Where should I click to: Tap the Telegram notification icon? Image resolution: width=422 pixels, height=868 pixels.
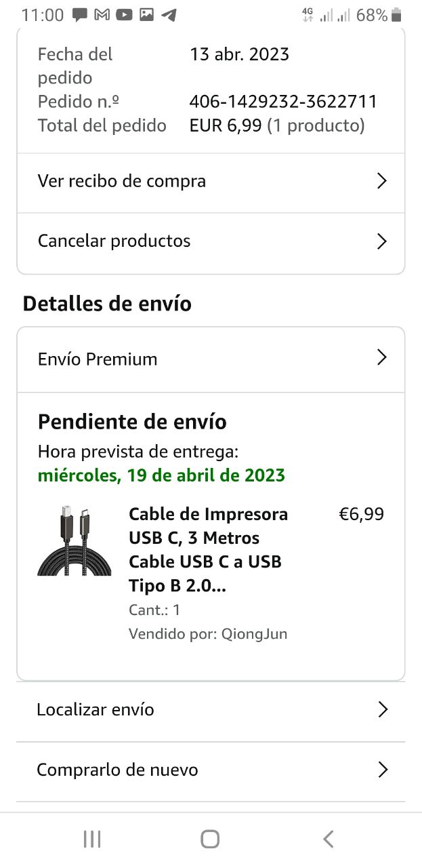coord(169,15)
